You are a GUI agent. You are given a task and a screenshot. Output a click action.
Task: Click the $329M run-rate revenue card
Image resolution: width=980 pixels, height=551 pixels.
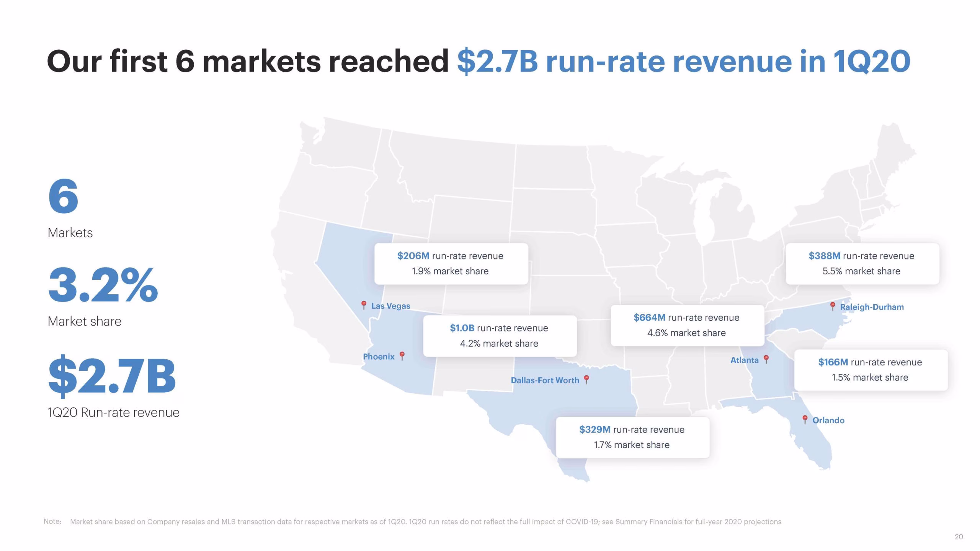coord(632,437)
